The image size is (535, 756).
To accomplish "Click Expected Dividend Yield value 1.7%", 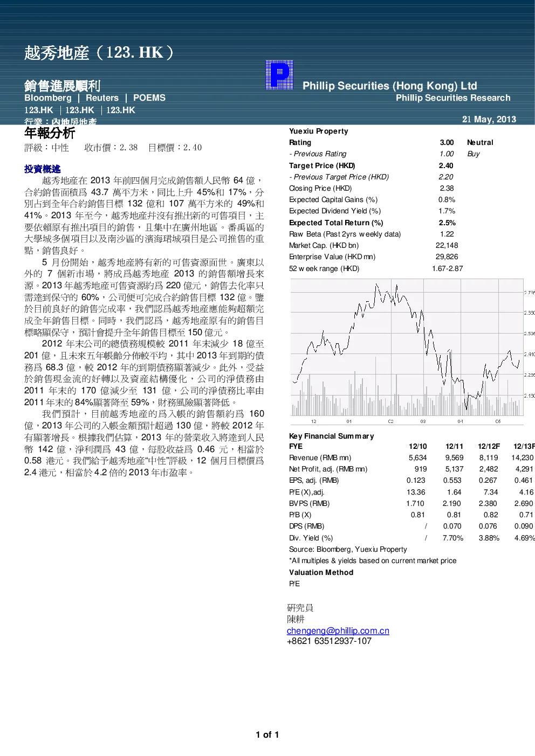I will pyautogui.click(x=447, y=211).
